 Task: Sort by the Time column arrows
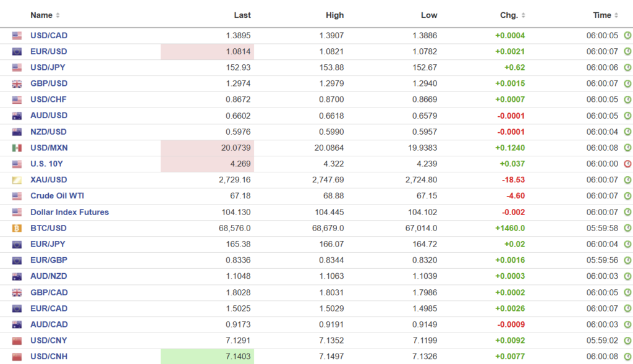point(616,15)
